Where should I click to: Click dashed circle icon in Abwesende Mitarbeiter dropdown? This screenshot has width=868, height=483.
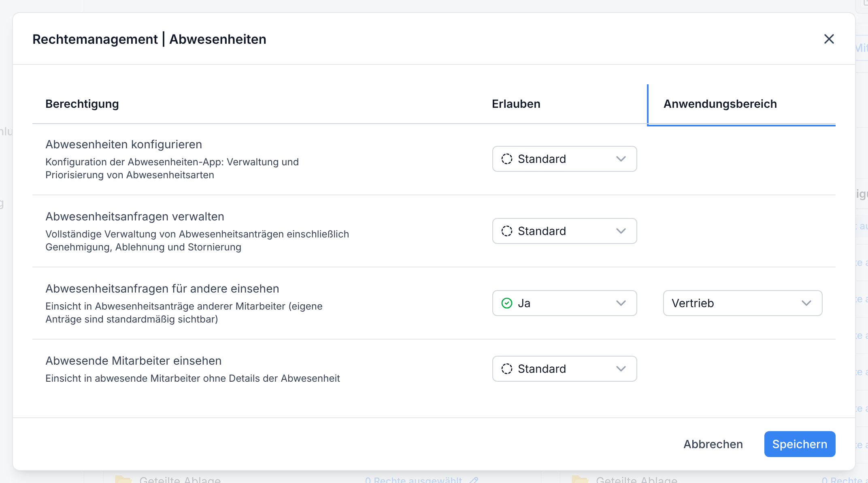507,369
